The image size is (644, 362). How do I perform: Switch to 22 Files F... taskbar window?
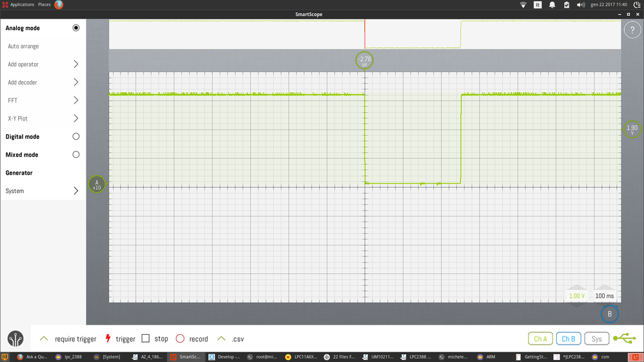point(339,357)
